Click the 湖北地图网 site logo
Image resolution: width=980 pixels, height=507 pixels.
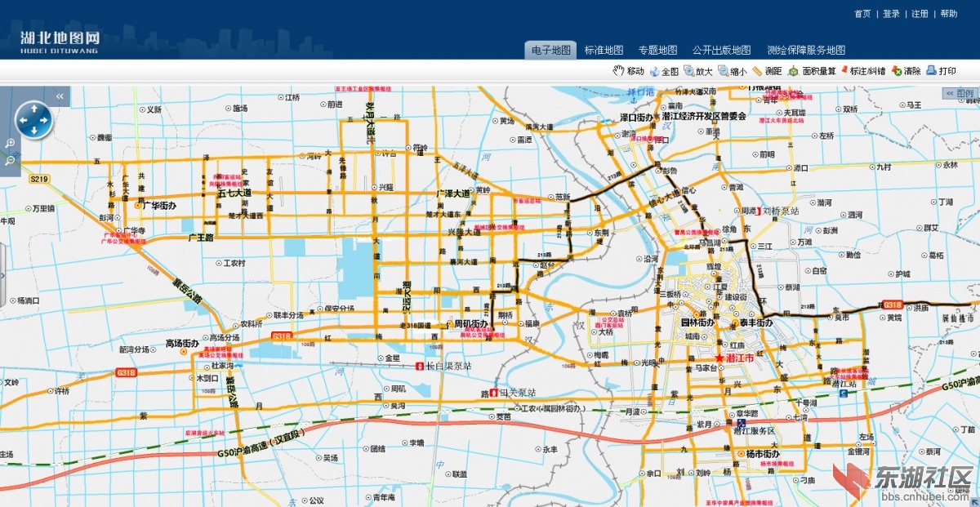click(60, 41)
